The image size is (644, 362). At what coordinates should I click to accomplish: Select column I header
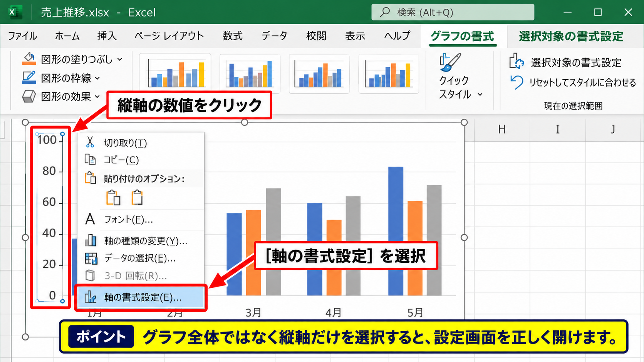coord(558,130)
